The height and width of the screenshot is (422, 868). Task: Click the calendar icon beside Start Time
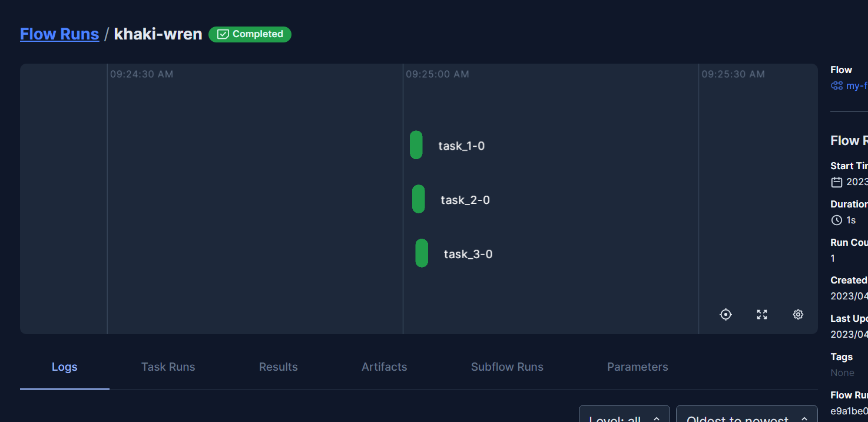837,182
